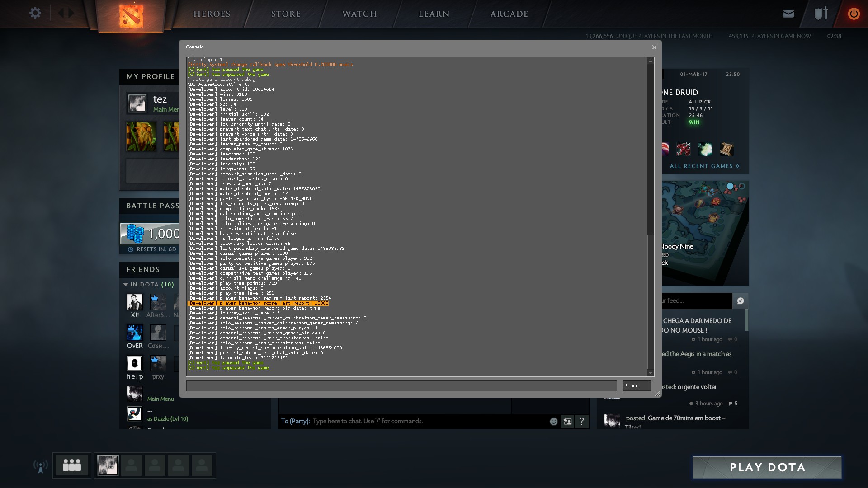
Task: Click console scrollbar down arrow
Action: [651, 373]
